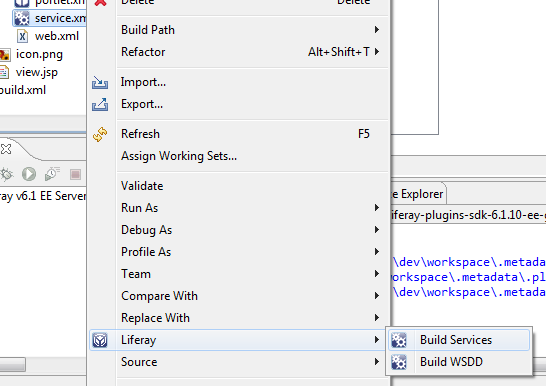Expand the Compare With submenu arrow
The width and height of the screenshot is (546, 386).
coord(376,296)
